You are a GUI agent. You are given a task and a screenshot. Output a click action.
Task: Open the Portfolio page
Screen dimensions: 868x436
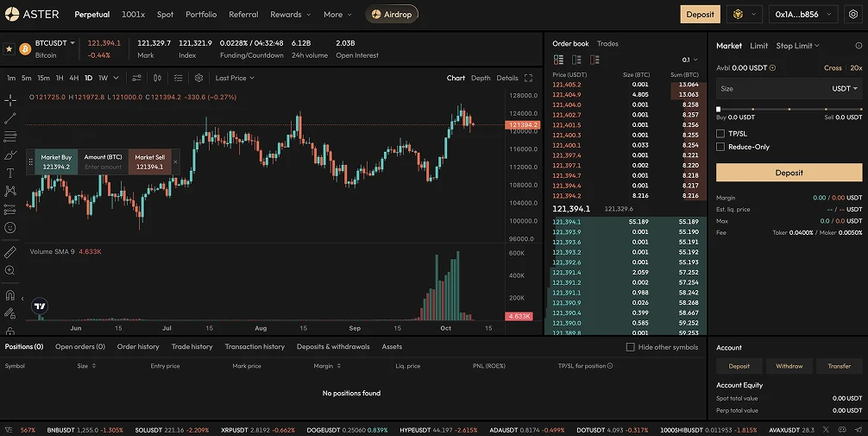point(201,15)
